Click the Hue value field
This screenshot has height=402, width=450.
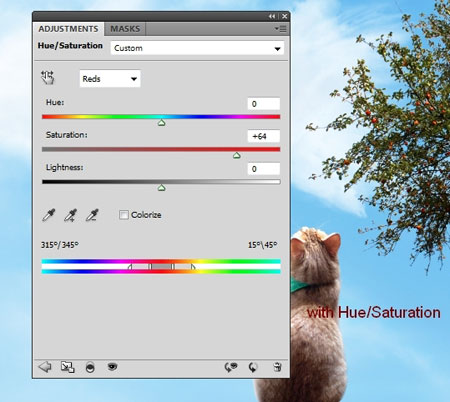tap(263, 104)
